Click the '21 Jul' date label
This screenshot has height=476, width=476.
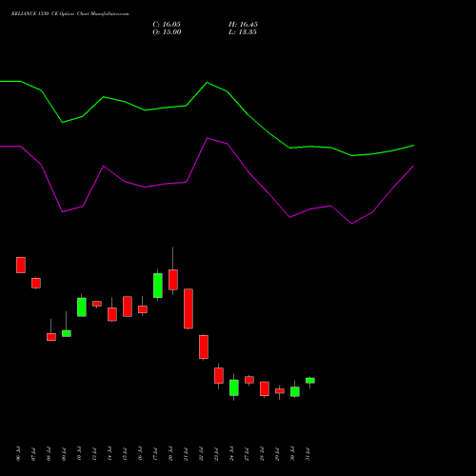tap(186, 453)
